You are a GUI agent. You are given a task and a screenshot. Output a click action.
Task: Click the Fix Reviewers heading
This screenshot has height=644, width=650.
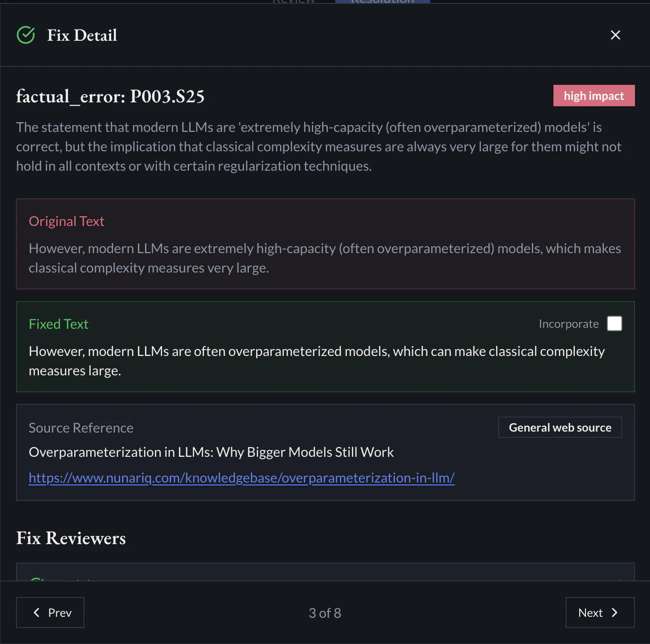(71, 538)
